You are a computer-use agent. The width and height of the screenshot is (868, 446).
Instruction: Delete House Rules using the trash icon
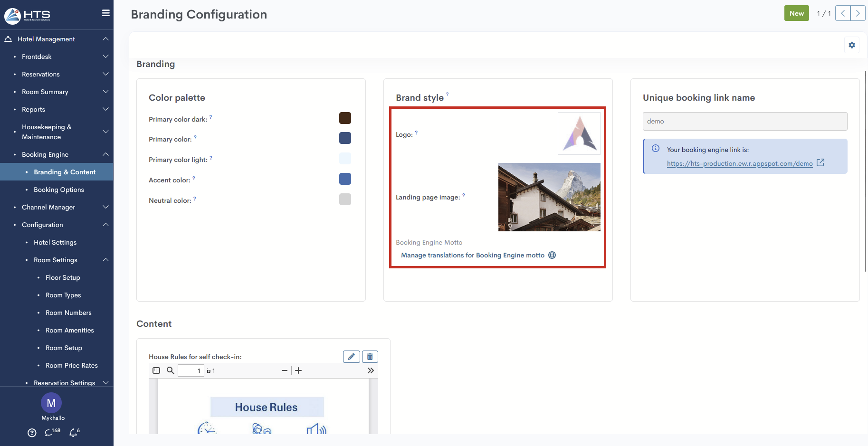[x=370, y=357]
